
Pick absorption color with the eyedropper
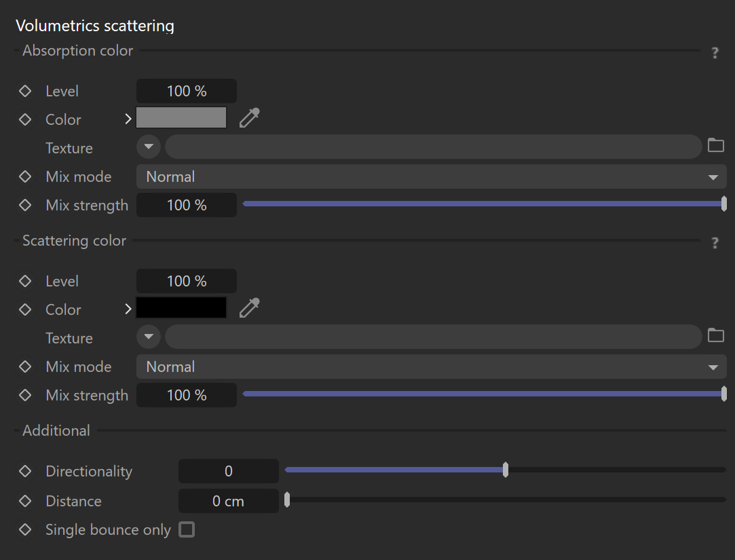pyautogui.click(x=249, y=117)
